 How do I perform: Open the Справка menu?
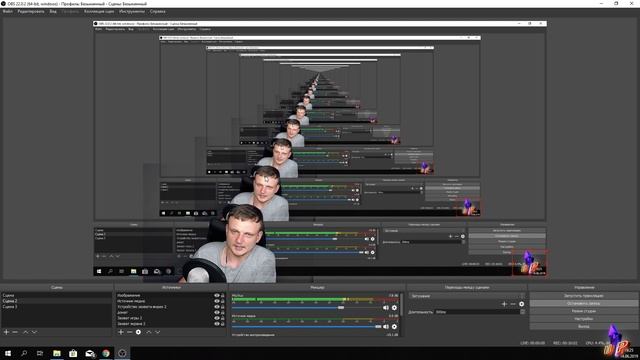158,11
